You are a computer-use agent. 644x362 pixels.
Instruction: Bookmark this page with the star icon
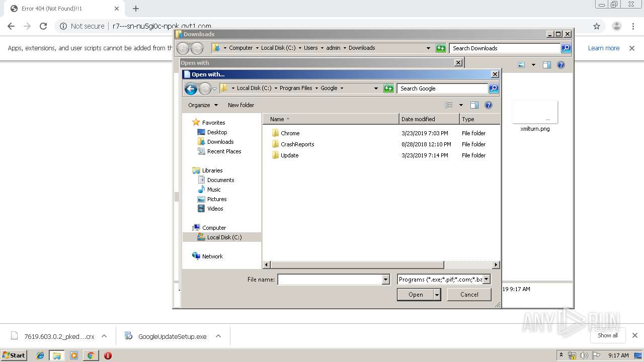[x=597, y=26]
